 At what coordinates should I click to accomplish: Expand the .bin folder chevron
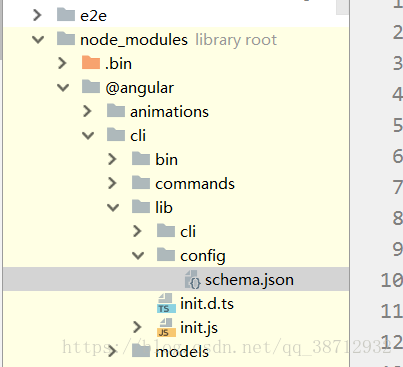click(62, 63)
